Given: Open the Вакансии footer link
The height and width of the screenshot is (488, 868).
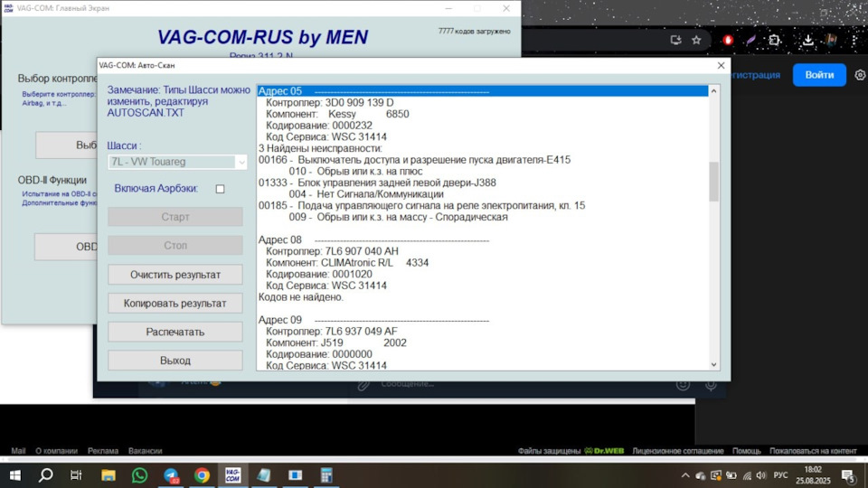Looking at the screenshot, I should (x=145, y=451).
